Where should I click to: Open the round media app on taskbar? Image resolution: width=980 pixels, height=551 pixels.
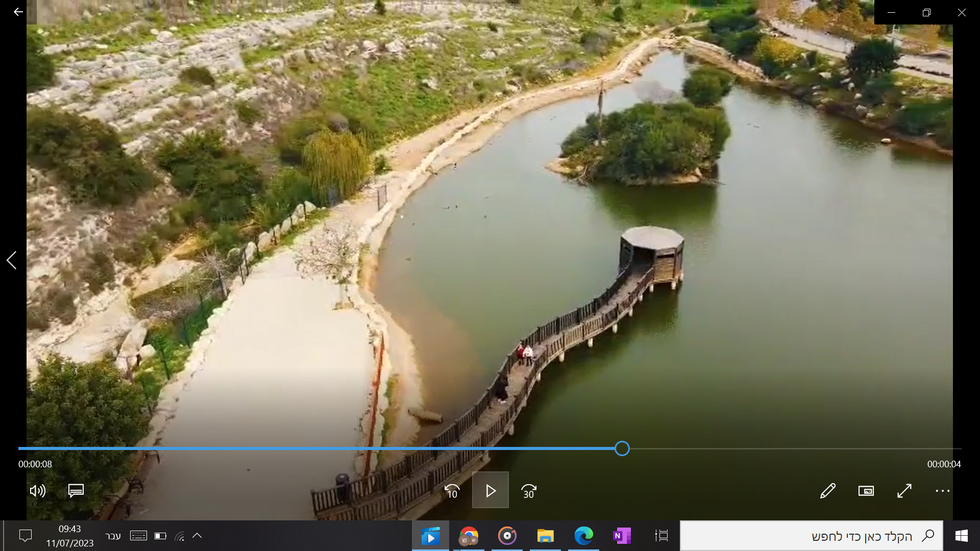click(x=507, y=536)
